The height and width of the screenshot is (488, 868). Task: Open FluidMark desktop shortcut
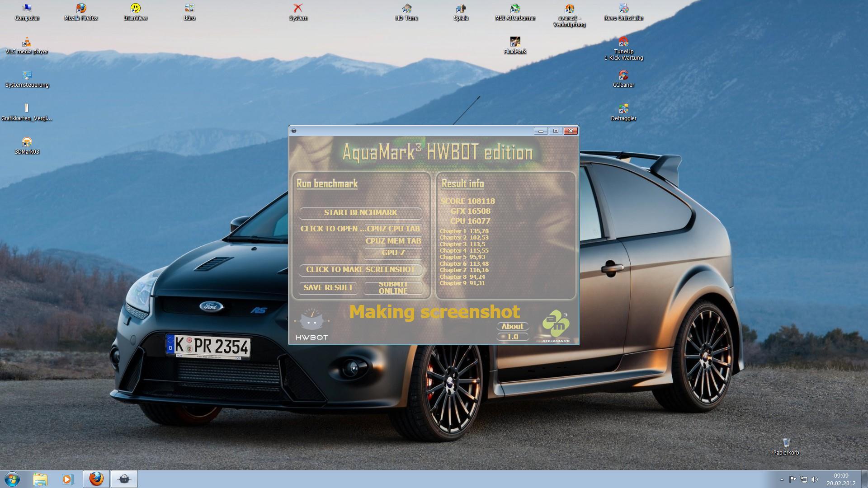coord(515,46)
